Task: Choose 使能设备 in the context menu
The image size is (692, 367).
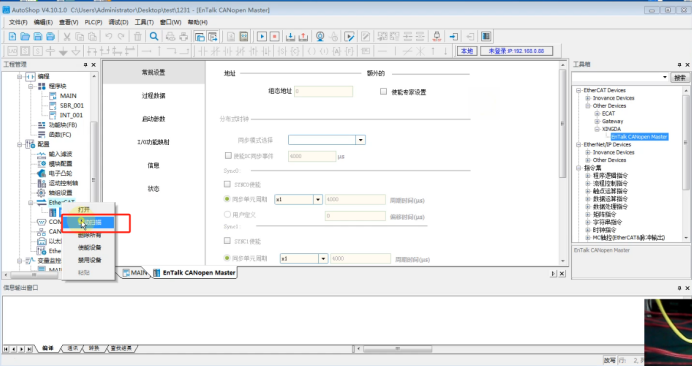Action: [90, 247]
